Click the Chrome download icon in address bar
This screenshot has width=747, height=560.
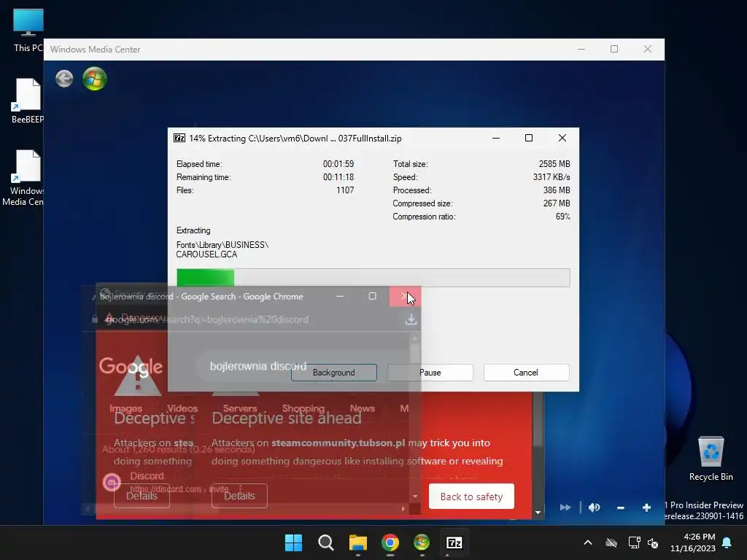[411, 319]
